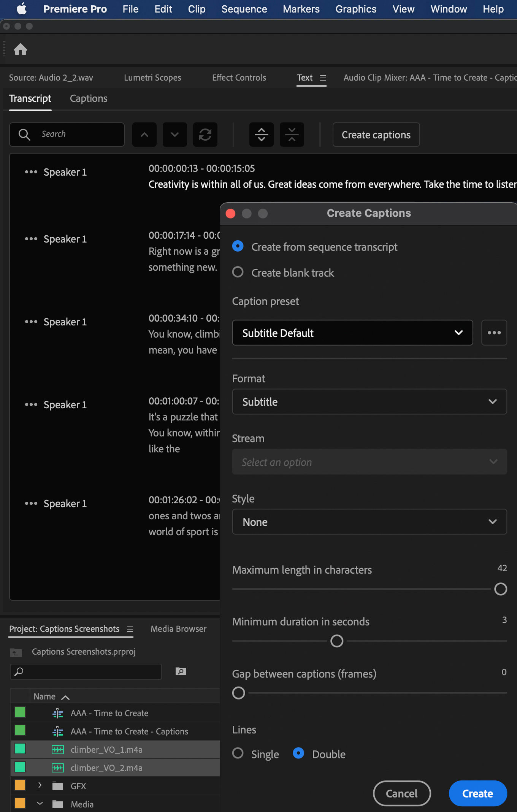Select Create from sequence transcript option
The image size is (517, 812).
(238, 246)
